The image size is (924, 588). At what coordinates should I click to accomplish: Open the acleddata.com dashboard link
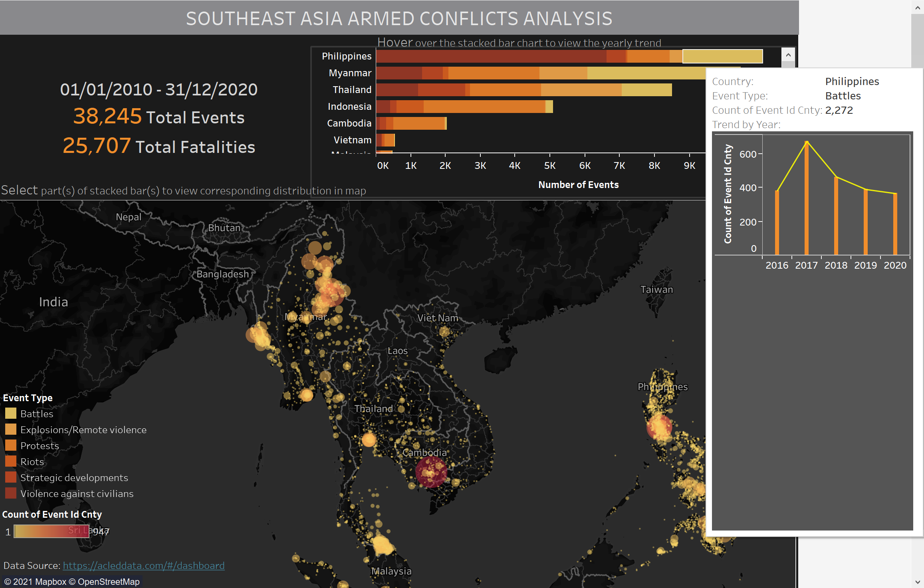tap(144, 565)
